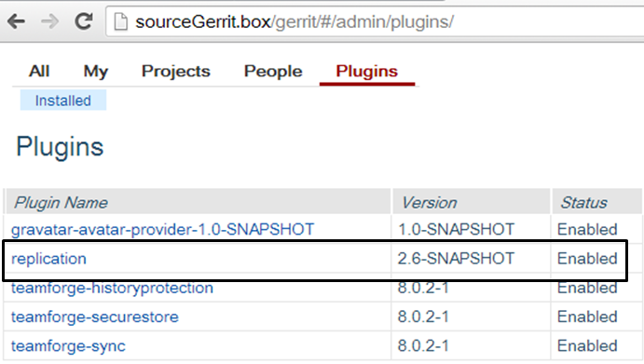Image resolution: width=644 pixels, height=364 pixels.
Task: Click the Plugins page heading
Action: point(60,147)
